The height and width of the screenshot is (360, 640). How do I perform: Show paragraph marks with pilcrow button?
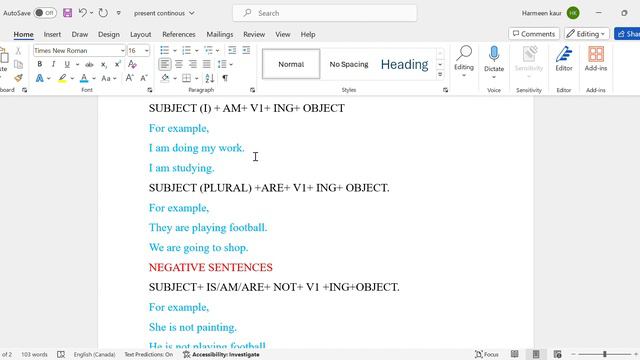pos(225,78)
